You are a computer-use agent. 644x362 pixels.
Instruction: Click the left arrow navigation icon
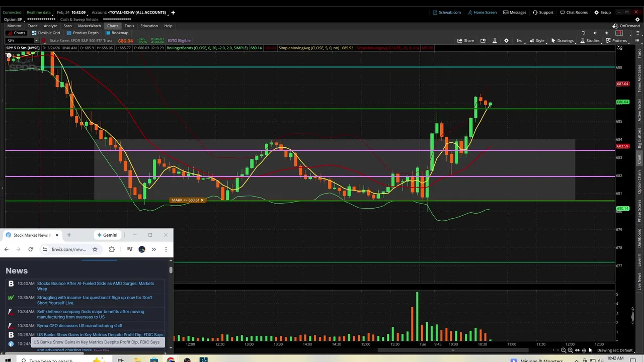(x=595, y=33)
